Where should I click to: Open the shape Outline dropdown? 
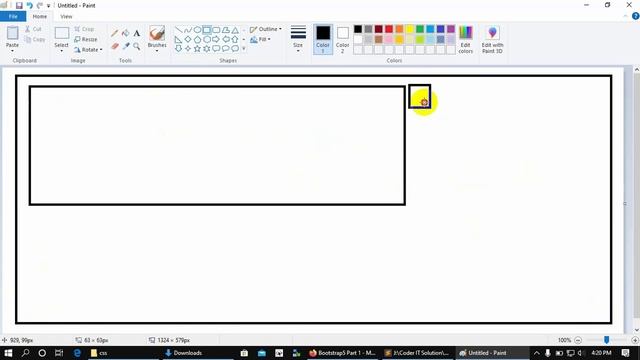pos(266,29)
